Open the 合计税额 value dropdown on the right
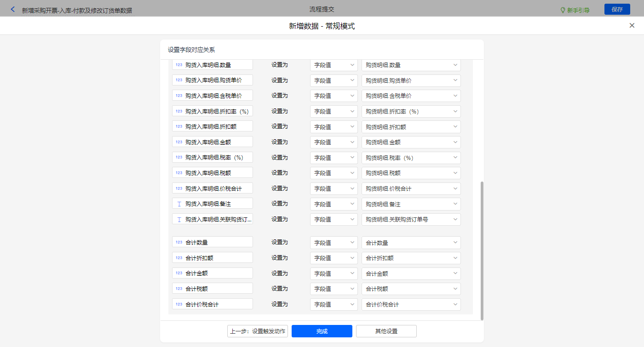644x347 pixels. pos(411,289)
